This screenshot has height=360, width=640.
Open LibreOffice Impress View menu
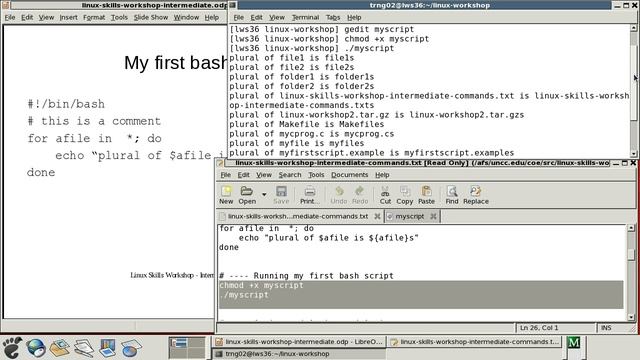[46, 18]
